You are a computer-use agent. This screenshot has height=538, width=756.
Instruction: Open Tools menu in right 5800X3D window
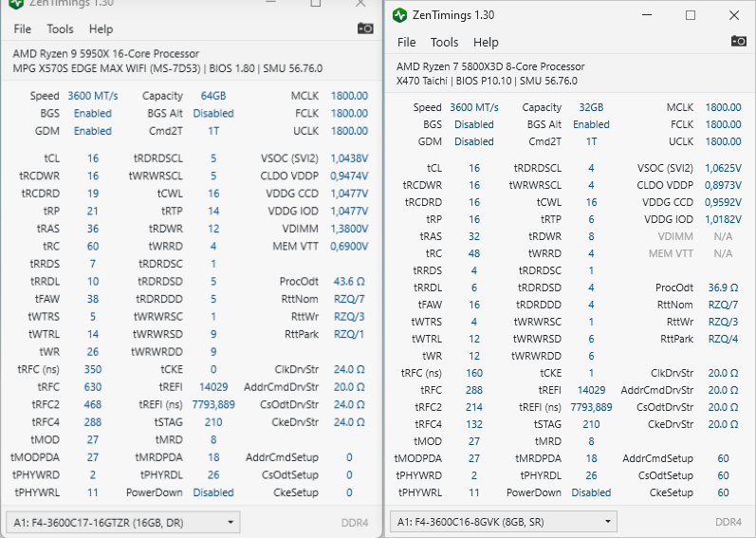[x=444, y=42]
